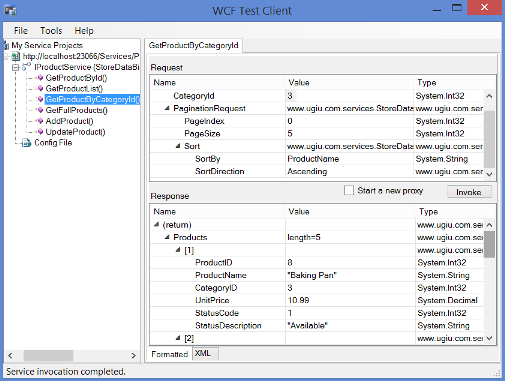Click the IProductService contract icon
505x381 pixels.
point(26,67)
